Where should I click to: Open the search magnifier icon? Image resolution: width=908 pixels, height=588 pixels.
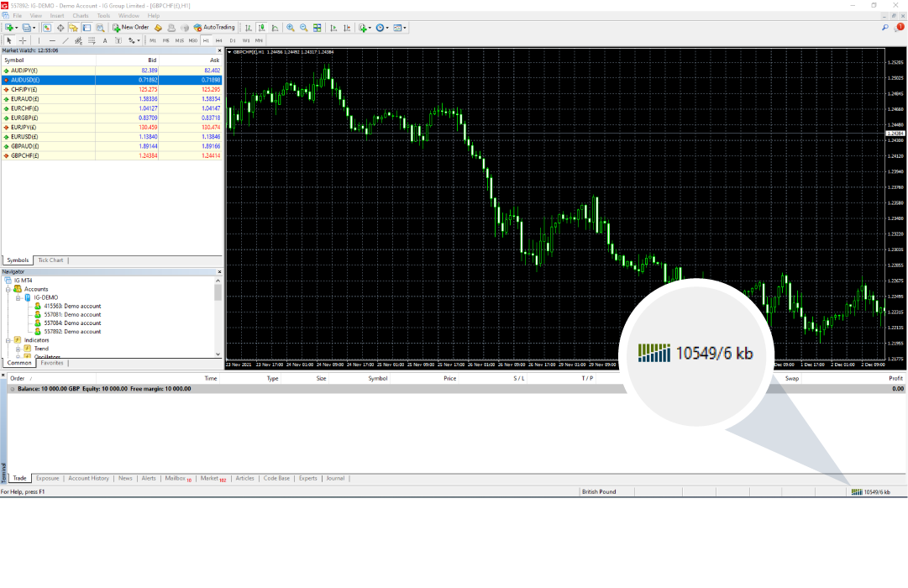click(884, 27)
